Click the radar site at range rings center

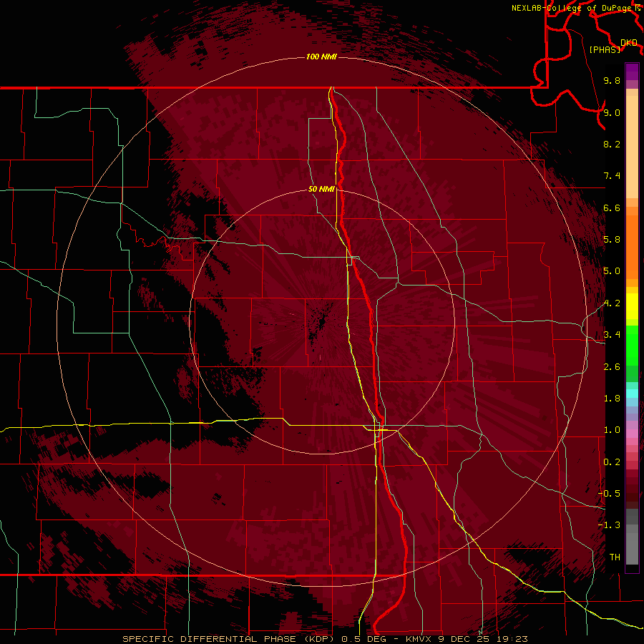(321, 321)
